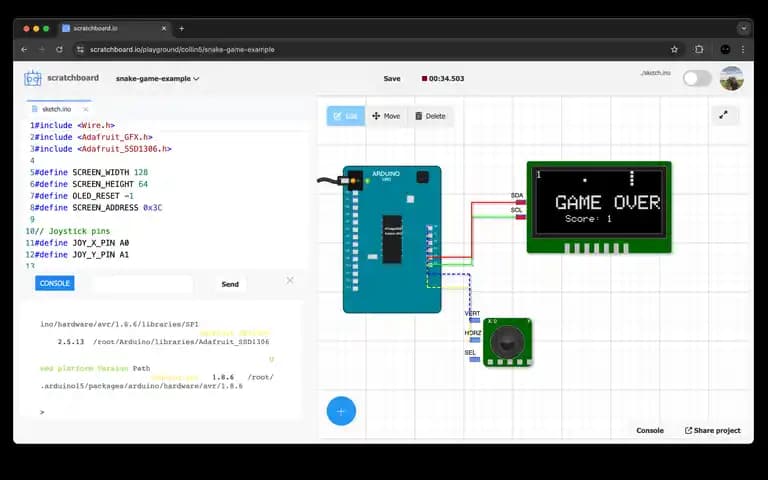
Task: Click the comment "// Joystick pins"
Action: [x=72, y=231]
